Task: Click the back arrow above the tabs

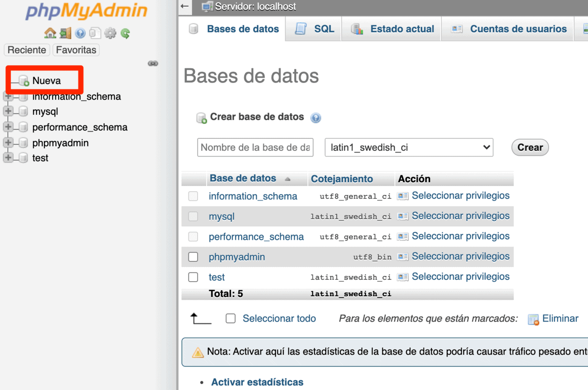Action: click(x=184, y=7)
